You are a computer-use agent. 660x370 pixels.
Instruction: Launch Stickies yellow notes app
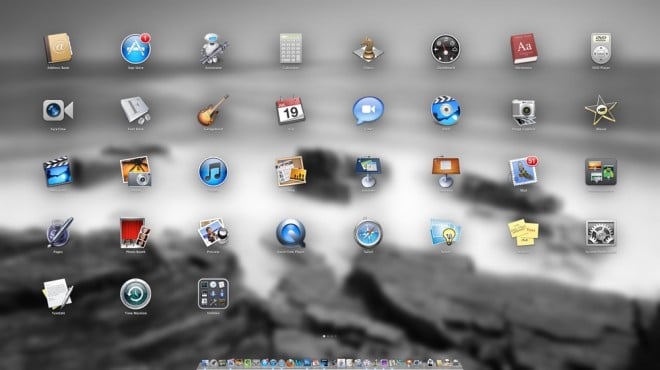(523, 233)
